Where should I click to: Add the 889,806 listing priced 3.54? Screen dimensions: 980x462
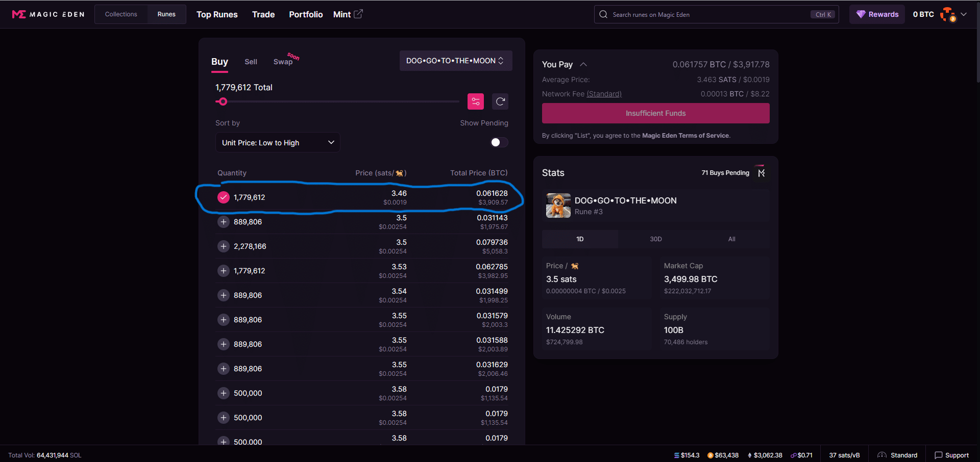click(224, 295)
